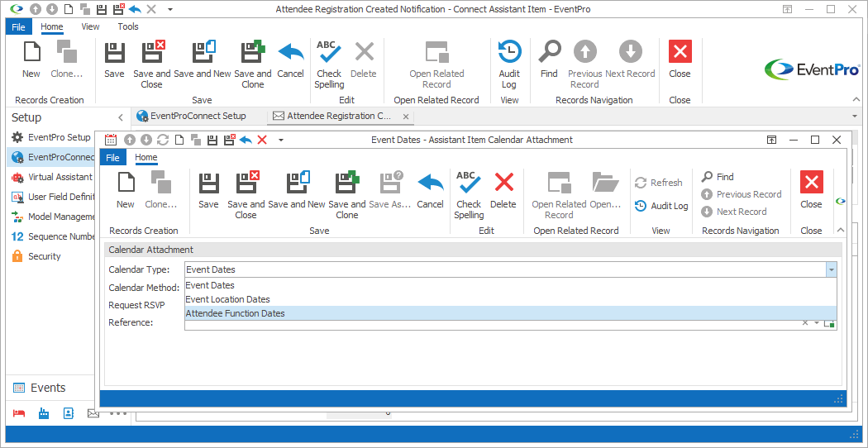This screenshot has width=868, height=448.
Task: Click Audit Log in the dialog ribbon
Action: (661, 206)
